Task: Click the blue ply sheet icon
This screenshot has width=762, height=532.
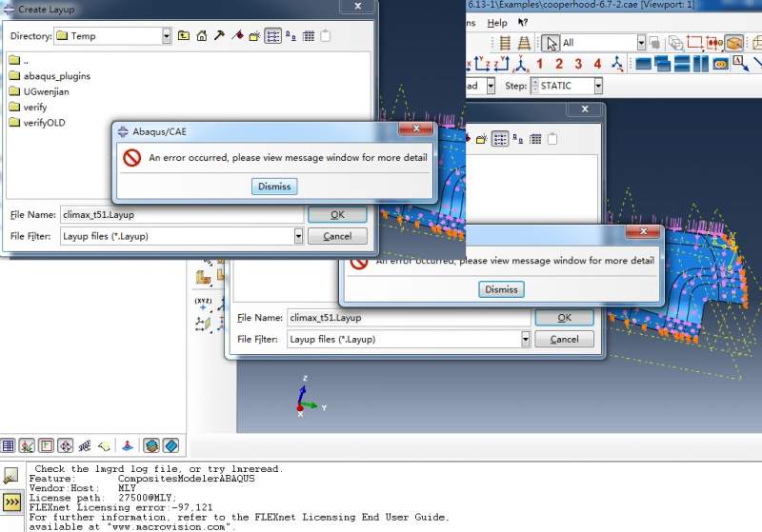Action: point(171,445)
